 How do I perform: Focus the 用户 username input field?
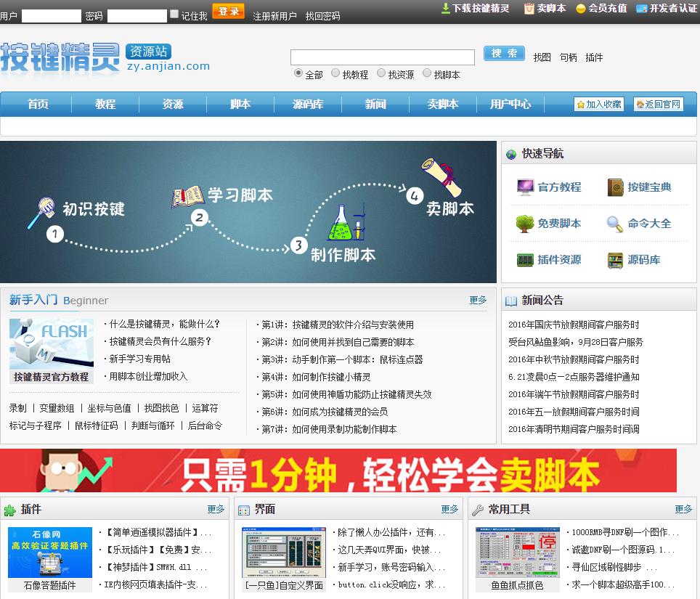tap(52, 16)
